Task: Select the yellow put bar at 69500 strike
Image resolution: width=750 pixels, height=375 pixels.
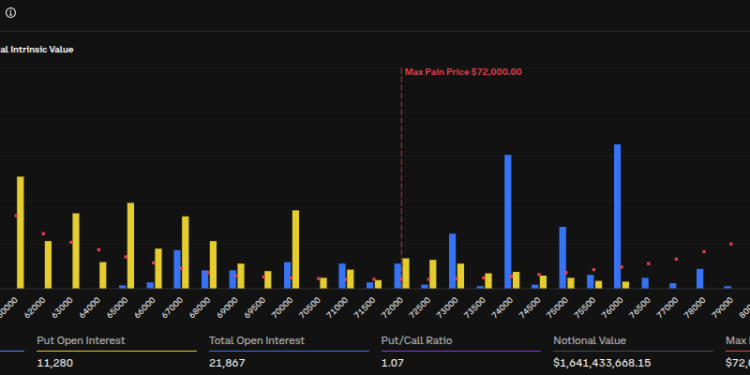Action: point(268,280)
